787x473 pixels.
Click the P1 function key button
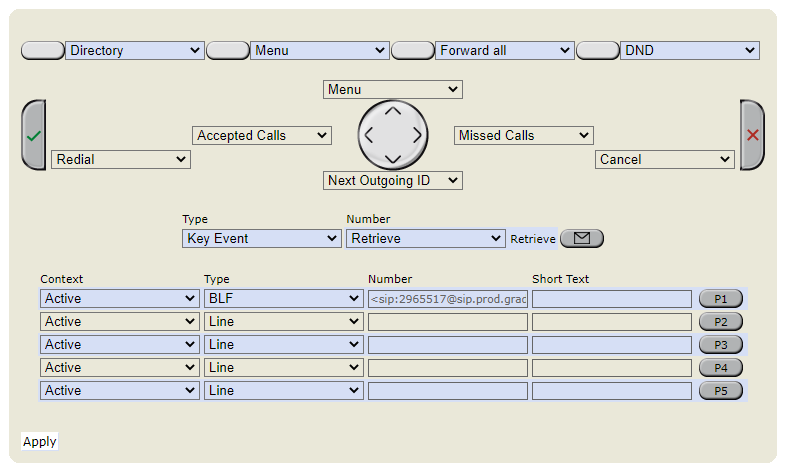click(720, 299)
